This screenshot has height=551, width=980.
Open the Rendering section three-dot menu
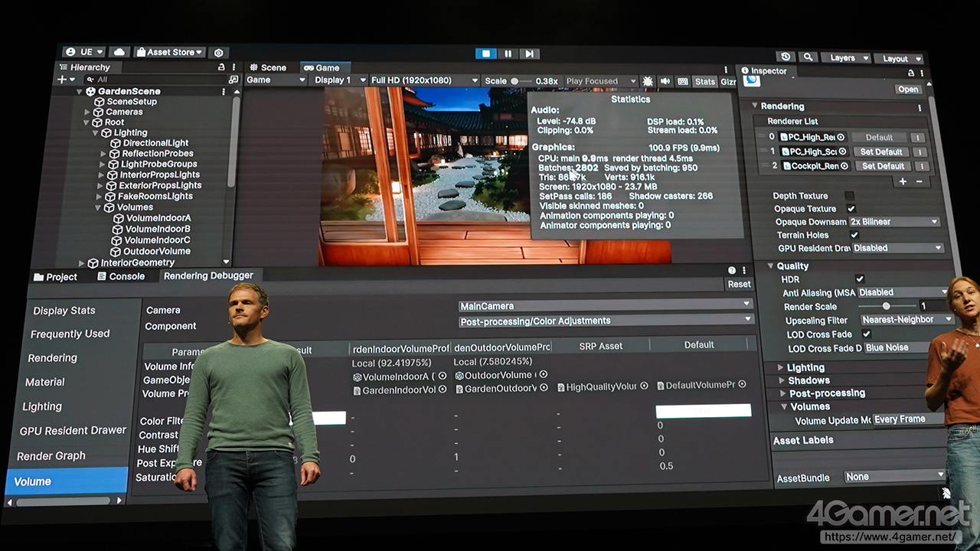[920, 108]
